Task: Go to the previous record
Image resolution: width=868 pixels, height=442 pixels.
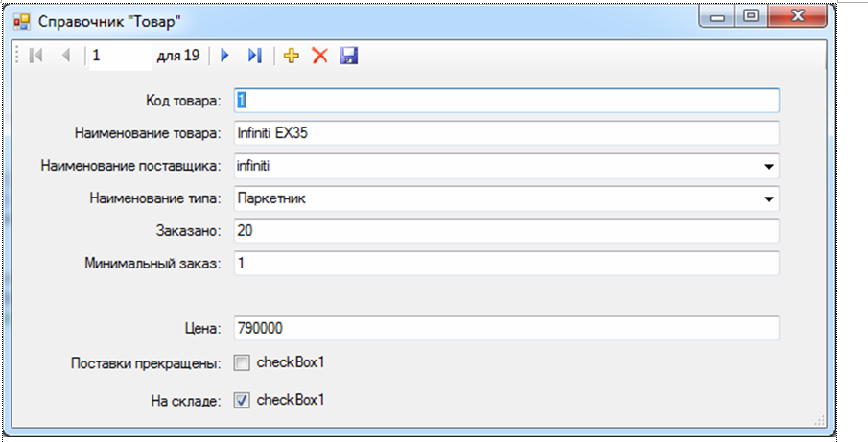Action: tap(65, 56)
